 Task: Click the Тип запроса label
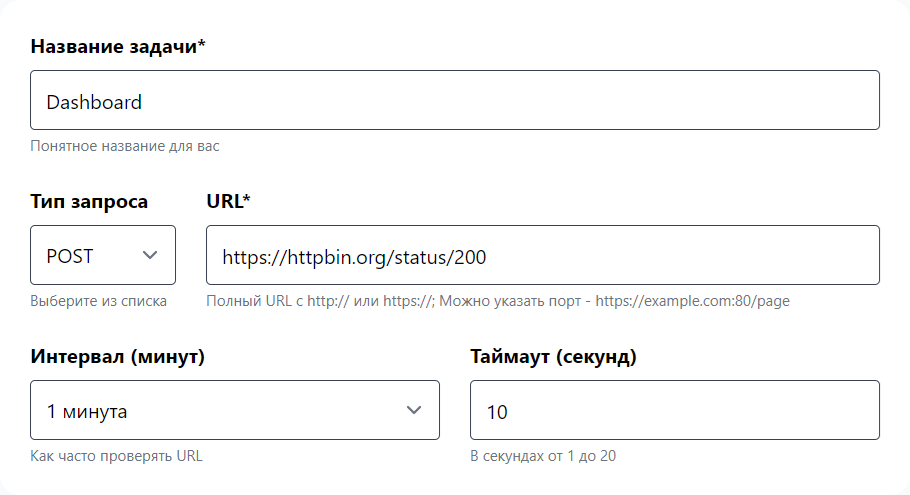coord(89,201)
